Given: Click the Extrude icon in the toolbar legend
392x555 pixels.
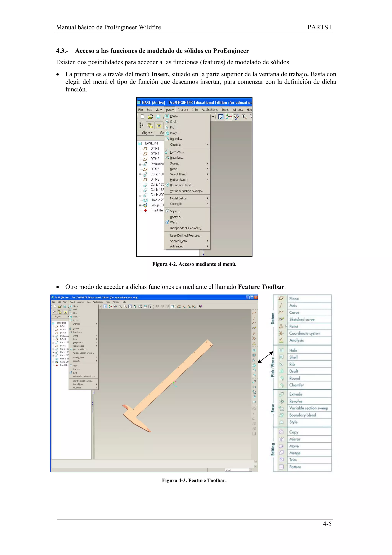Looking at the screenshot, I should pyautogui.click(x=281, y=394).
